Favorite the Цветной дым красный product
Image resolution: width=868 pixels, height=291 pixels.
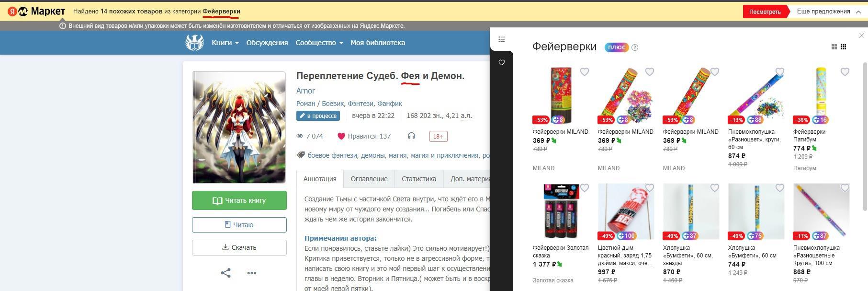click(x=650, y=188)
